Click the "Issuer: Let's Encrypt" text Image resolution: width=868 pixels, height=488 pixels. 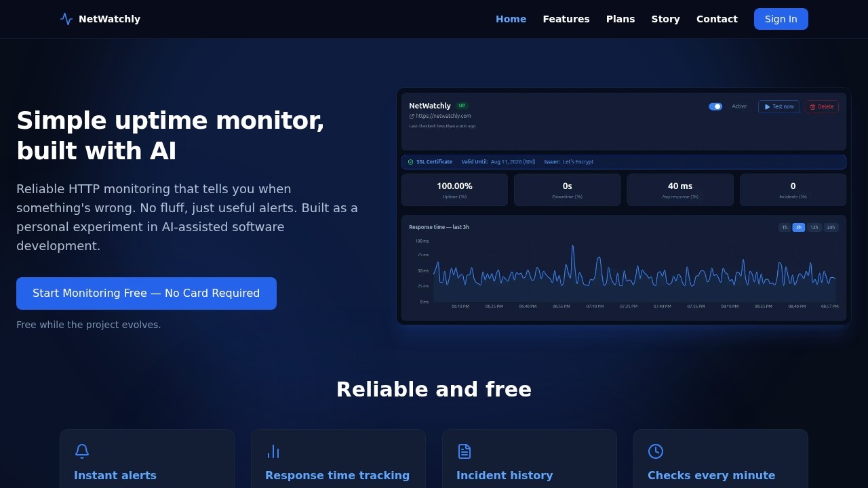(x=569, y=162)
